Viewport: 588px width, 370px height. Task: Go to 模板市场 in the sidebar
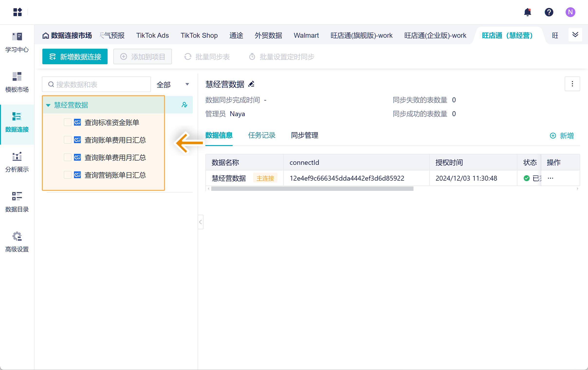coord(17,82)
